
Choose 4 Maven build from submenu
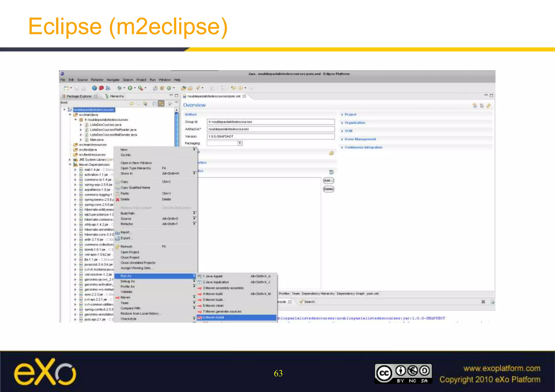coord(236,294)
